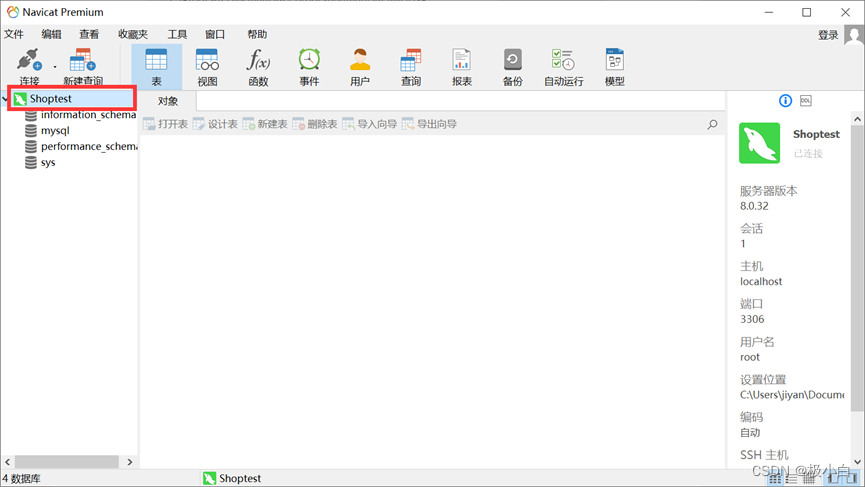Click the sidebar horizontal scrollbar thumb
865x487 pixels.
tap(66, 462)
